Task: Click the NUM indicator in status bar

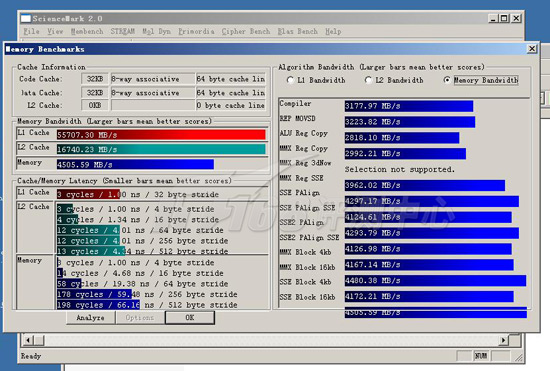Action: (481, 356)
